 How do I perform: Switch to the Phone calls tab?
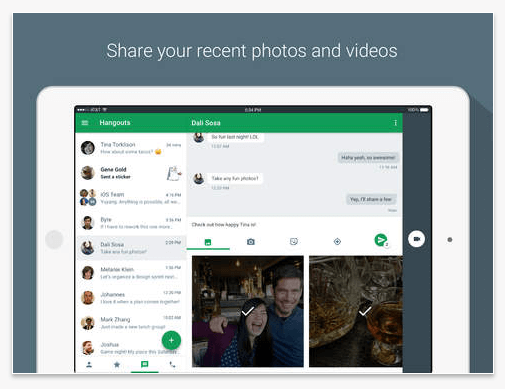pyautogui.click(x=172, y=365)
